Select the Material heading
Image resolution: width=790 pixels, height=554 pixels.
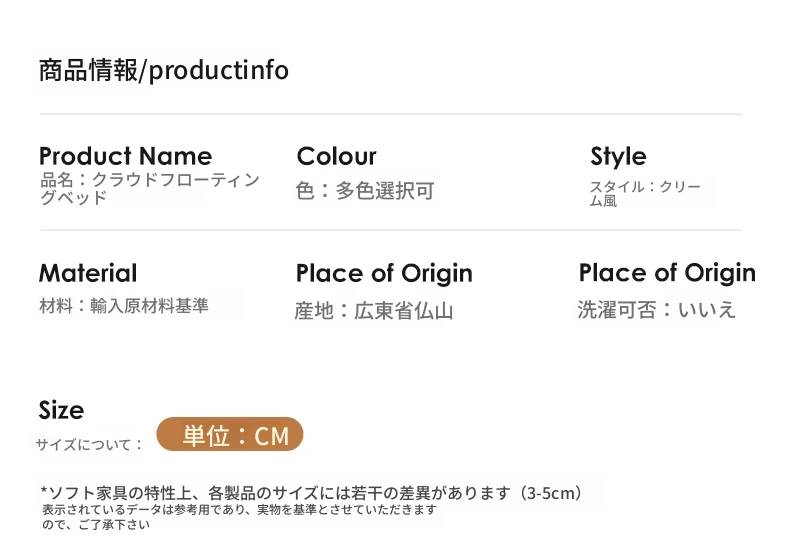pos(88,273)
